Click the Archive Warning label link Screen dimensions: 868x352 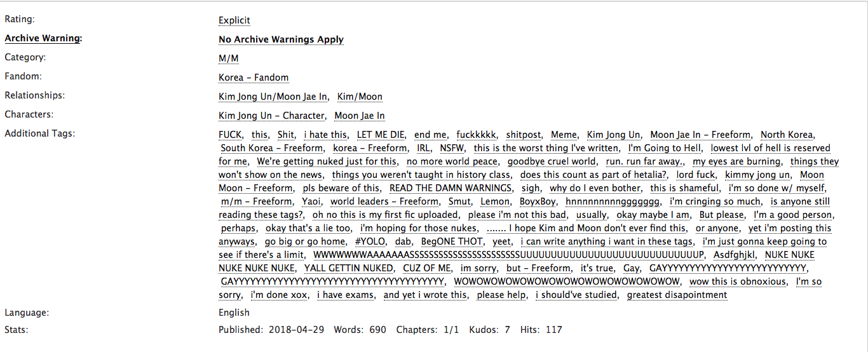coord(43,38)
